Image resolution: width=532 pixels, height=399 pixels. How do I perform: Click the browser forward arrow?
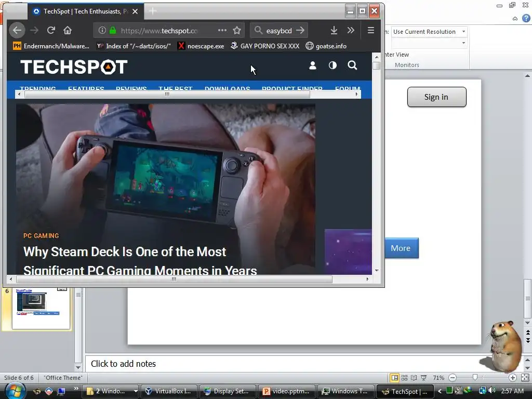click(x=34, y=30)
